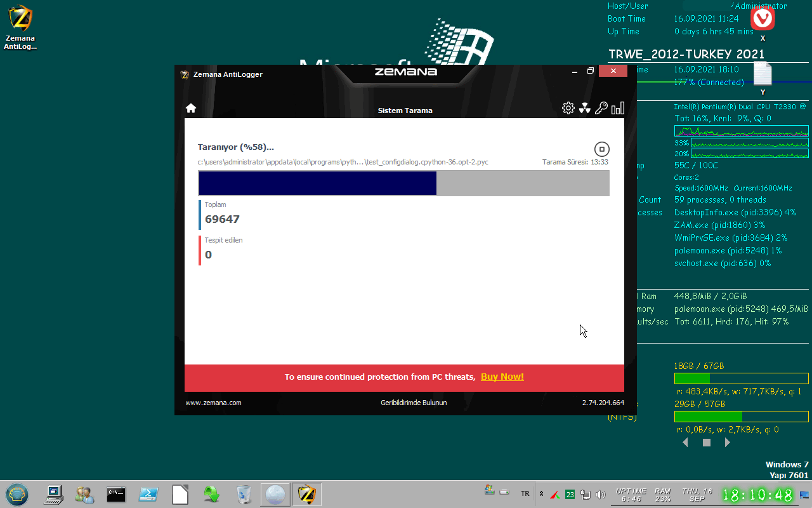The image size is (812, 508).
Task: Switch to Pale Moon taskbar button
Action: click(x=275, y=494)
